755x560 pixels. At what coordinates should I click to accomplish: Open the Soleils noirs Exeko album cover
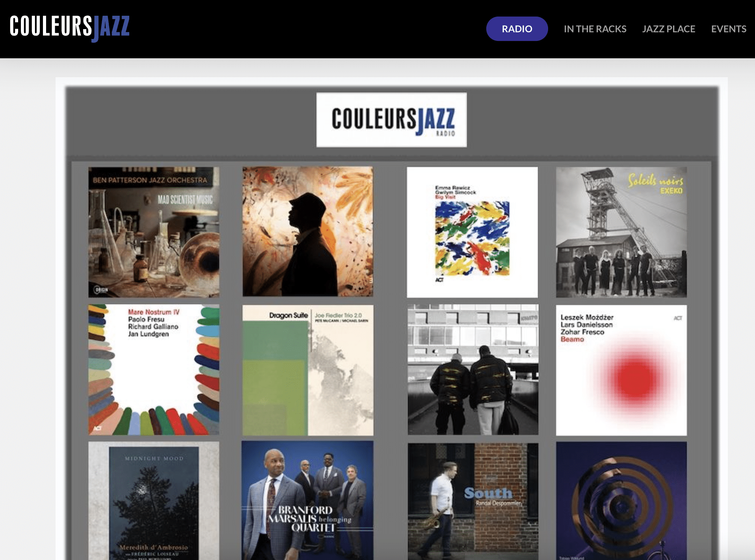coord(621,232)
